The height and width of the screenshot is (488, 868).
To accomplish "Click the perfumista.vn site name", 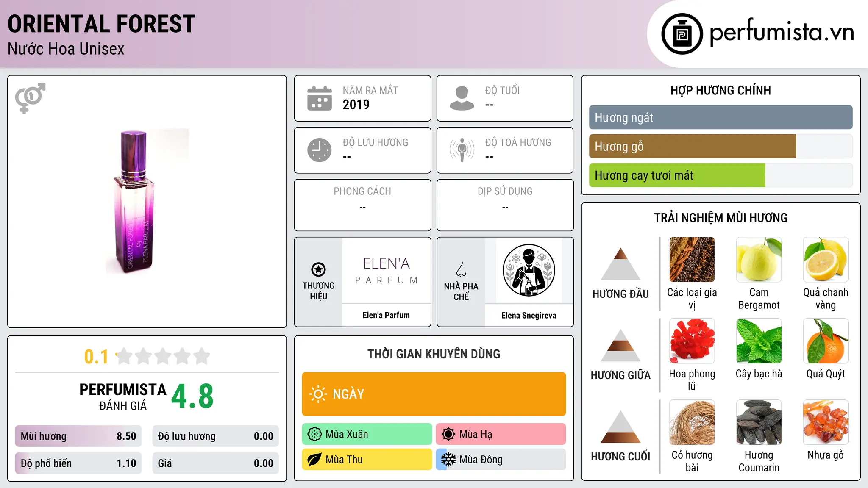I will 782,33.
